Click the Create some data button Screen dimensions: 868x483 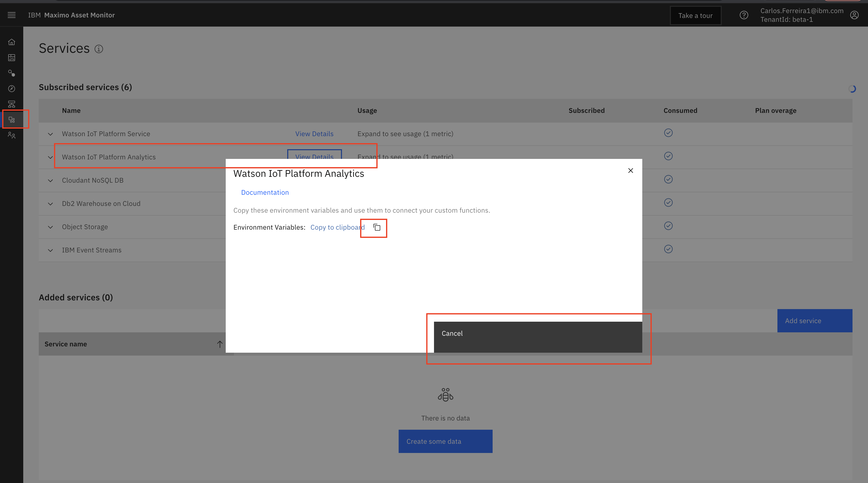click(445, 441)
